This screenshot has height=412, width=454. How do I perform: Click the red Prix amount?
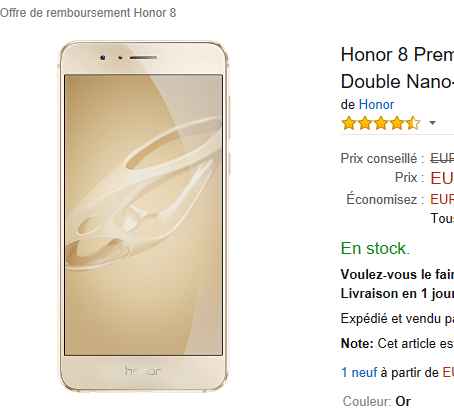442,178
